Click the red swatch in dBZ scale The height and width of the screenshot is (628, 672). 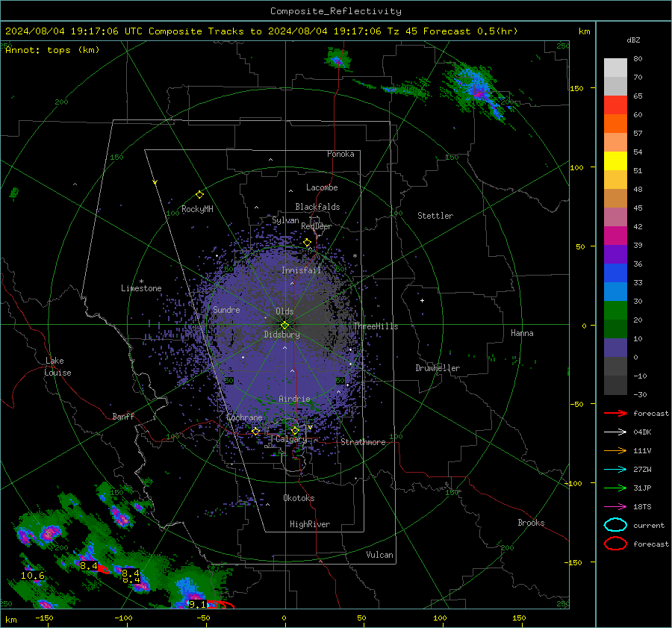[615, 105]
